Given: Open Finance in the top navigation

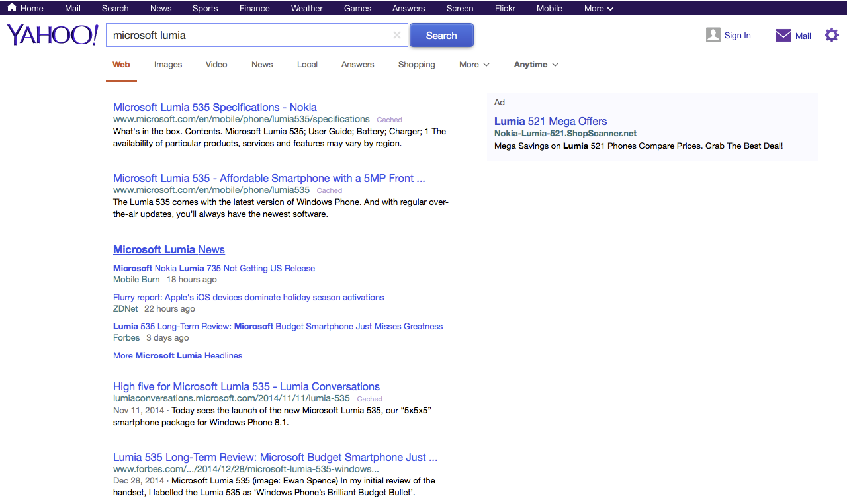Looking at the screenshot, I should pos(254,9).
